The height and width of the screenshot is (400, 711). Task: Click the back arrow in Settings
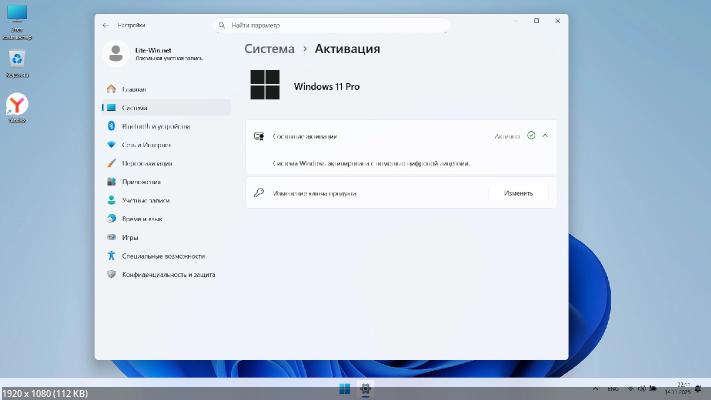[106, 23]
